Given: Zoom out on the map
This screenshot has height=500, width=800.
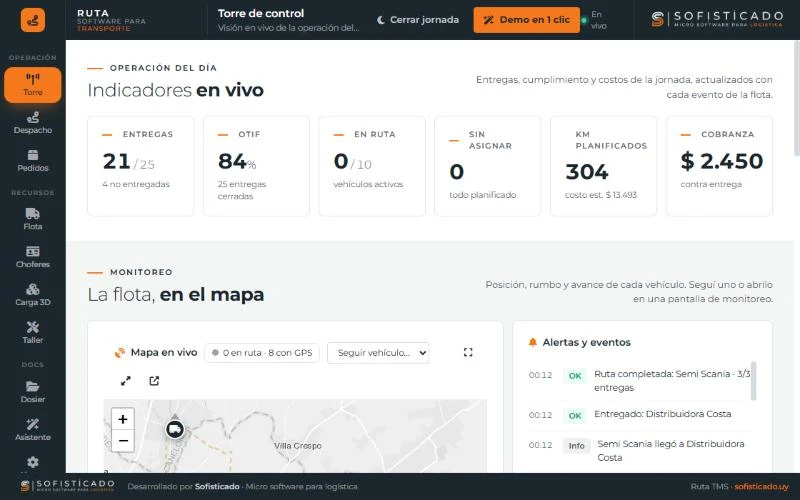Looking at the screenshot, I should pyautogui.click(x=122, y=441).
